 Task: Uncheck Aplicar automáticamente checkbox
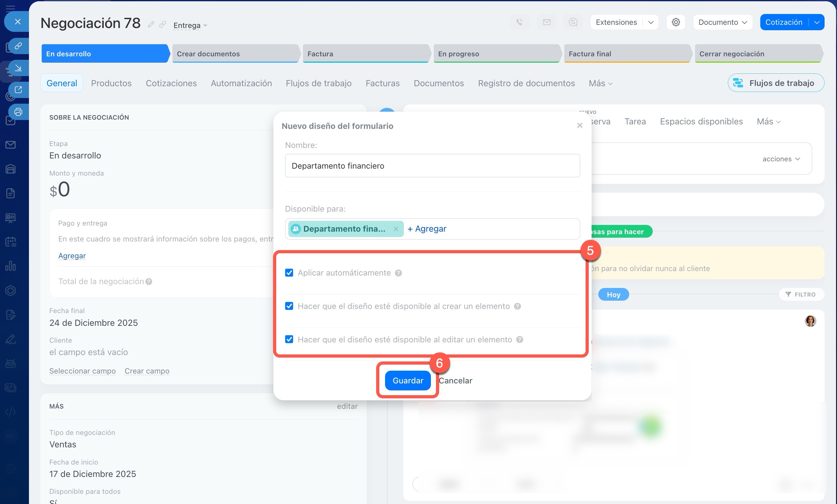(289, 273)
